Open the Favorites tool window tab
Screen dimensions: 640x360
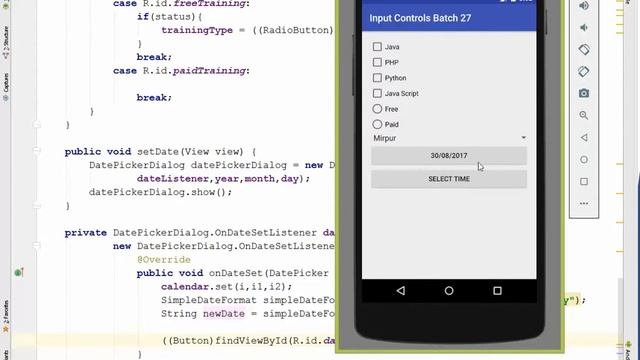[x=6, y=316]
